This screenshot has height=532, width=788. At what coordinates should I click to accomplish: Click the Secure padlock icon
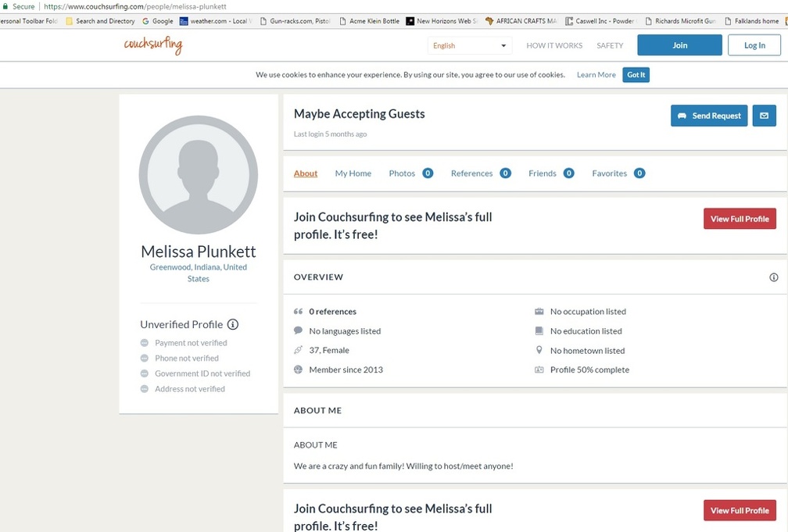click(x=5, y=6)
